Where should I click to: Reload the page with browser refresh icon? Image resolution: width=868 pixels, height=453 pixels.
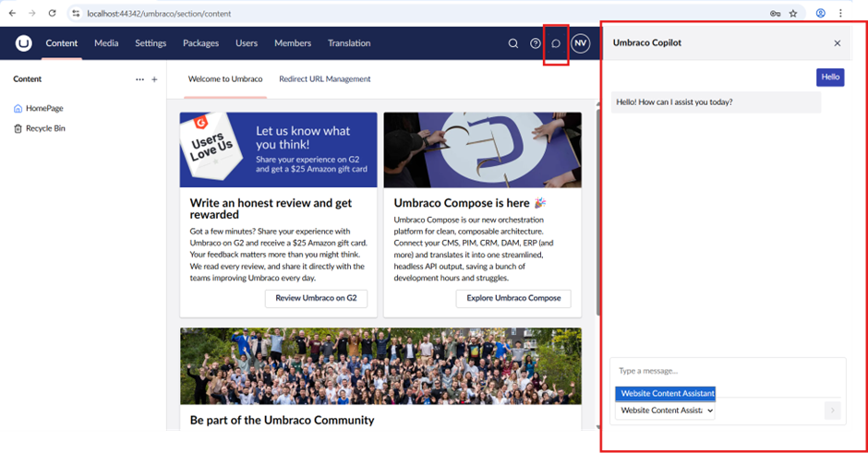[52, 13]
